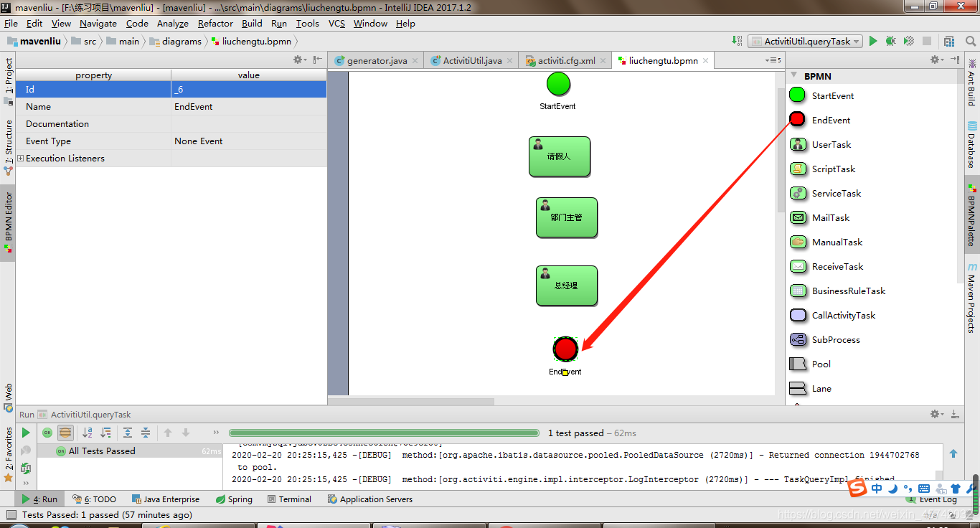Screen dimensions: 980x528
Task: Toggle tool window quick access status icon
Action: [x=10, y=514]
